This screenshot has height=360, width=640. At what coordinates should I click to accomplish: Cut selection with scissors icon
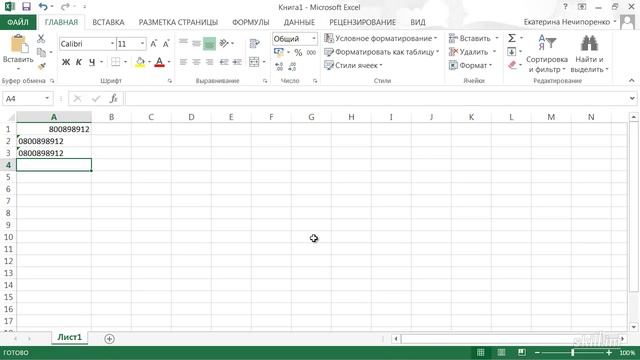pyautogui.click(x=41, y=39)
